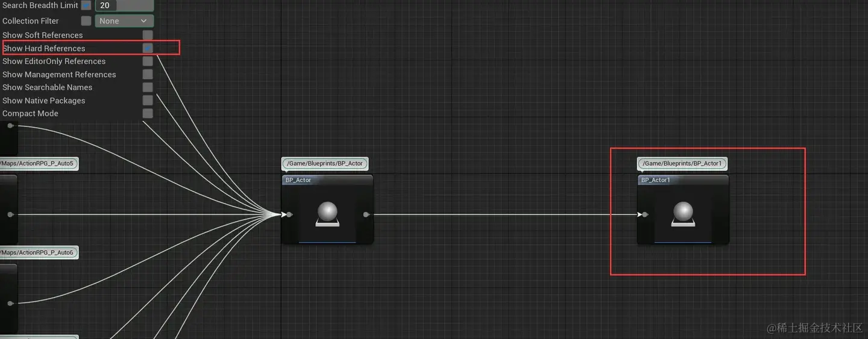Screen dimensions: 868x339
Task: Enable the Collection Filter checkbox
Action: pos(86,21)
